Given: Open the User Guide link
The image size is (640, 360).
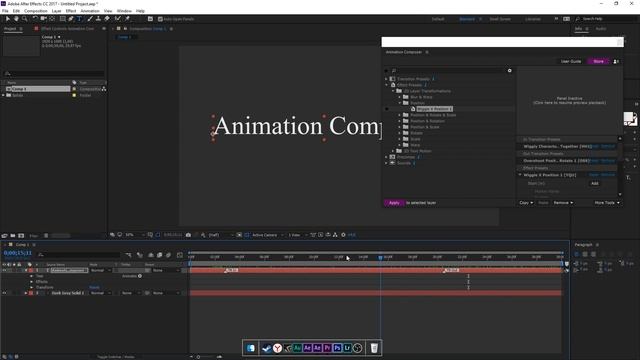Looking at the screenshot, I should [571, 61].
